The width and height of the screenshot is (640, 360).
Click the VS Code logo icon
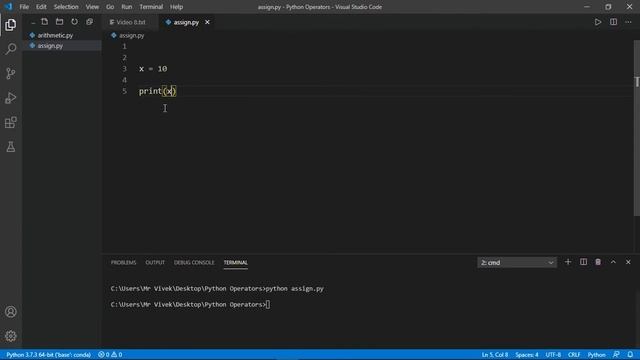pos(8,7)
